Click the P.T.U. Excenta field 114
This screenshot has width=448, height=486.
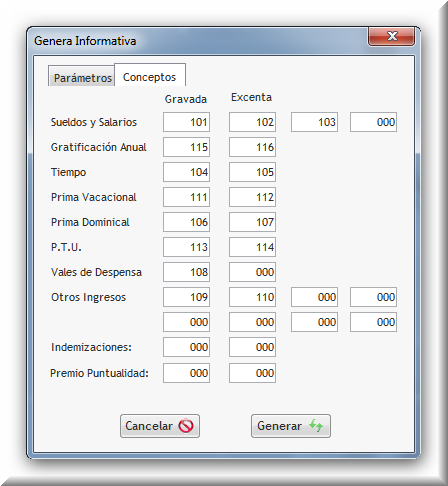252,247
